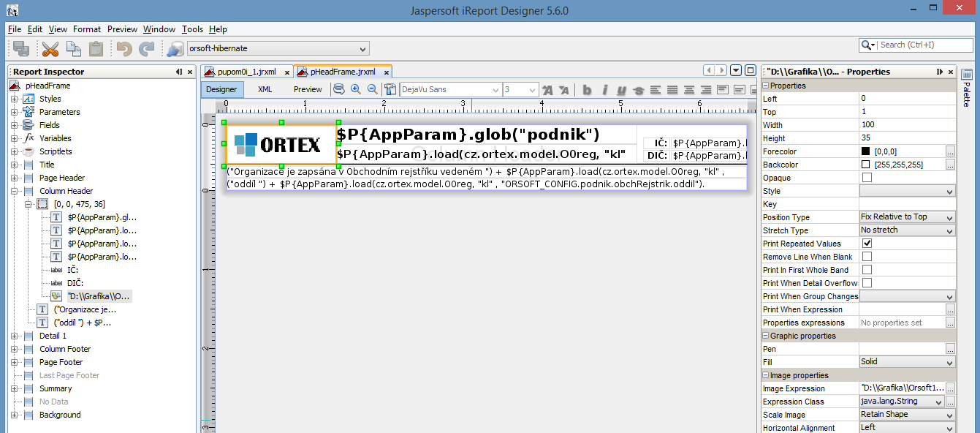The image size is (980, 433).
Task: Click the Forecolor black color swatch
Action: [866, 151]
